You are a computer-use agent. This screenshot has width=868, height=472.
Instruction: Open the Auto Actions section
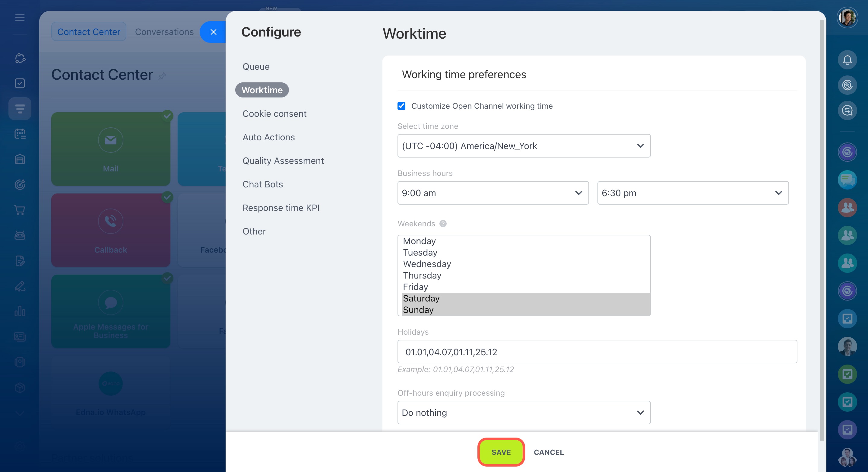tap(268, 137)
